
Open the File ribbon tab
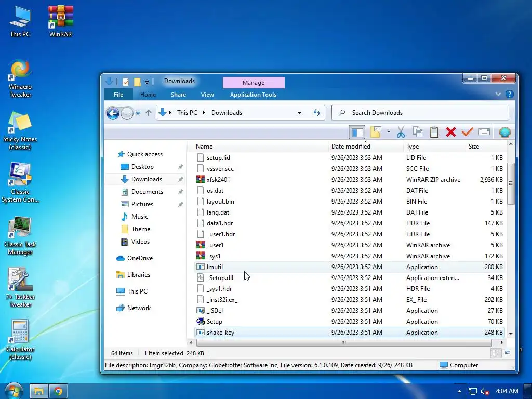(x=118, y=95)
